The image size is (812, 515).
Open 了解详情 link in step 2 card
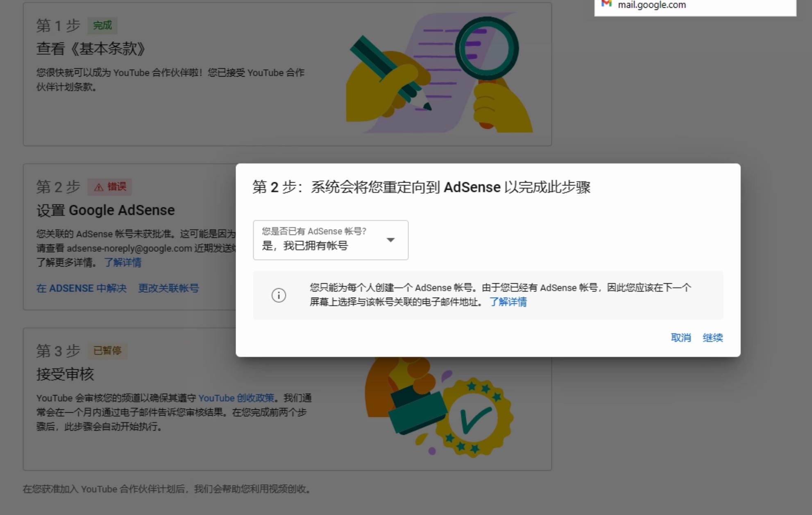(x=122, y=262)
